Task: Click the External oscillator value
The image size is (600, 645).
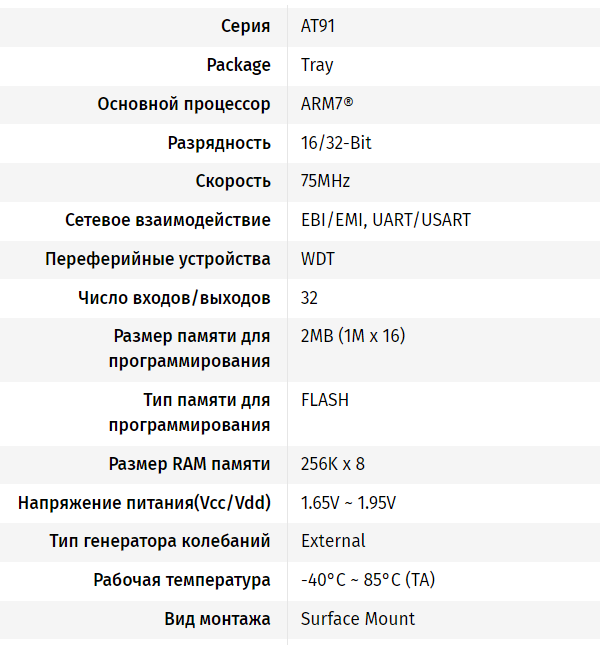Action: point(333,541)
